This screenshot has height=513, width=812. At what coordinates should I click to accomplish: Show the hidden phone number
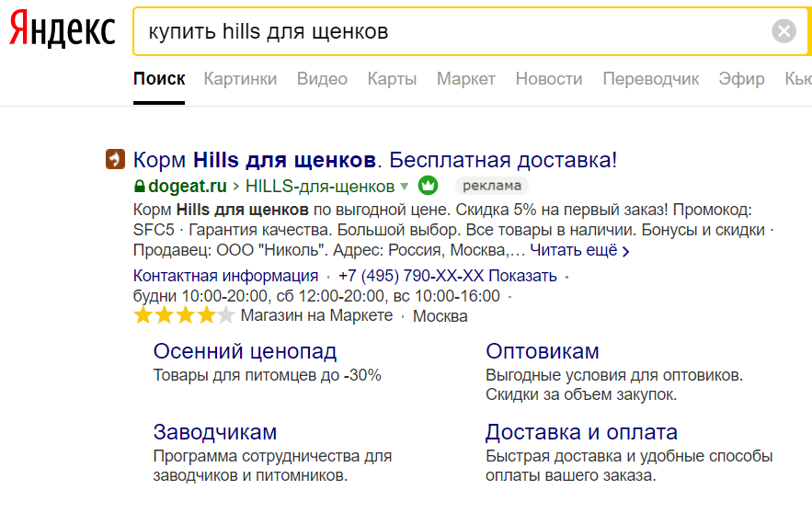point(522,276)
